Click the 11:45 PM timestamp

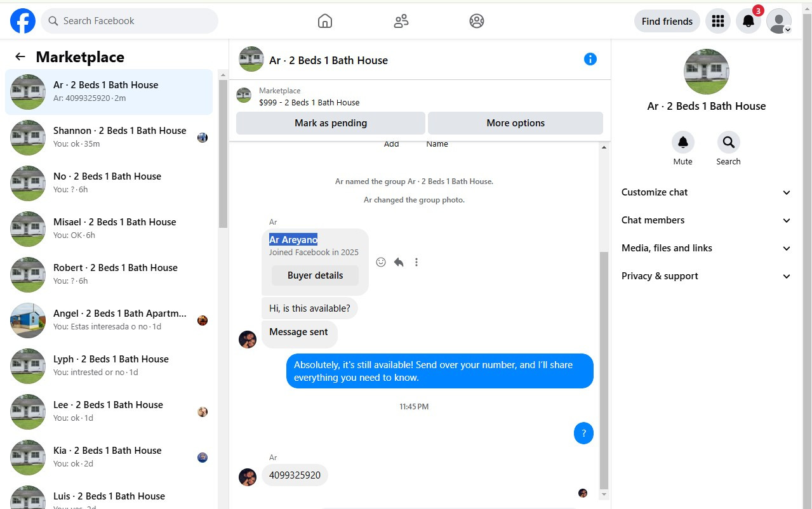click(x=414, y=406)
